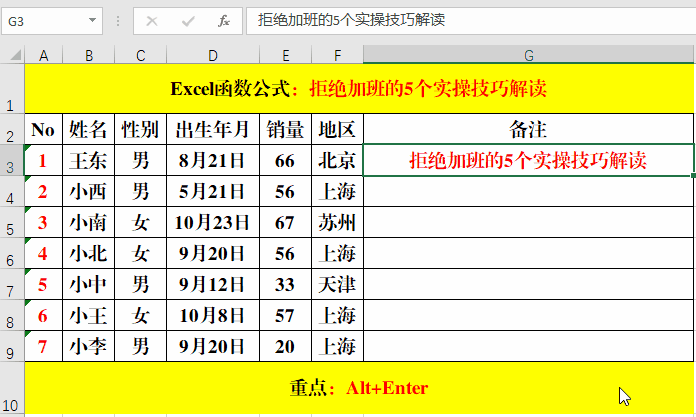This screenshot has width=696, height=417.
Task: Click the '性别' header cell
Action: [x=141, y=129]
